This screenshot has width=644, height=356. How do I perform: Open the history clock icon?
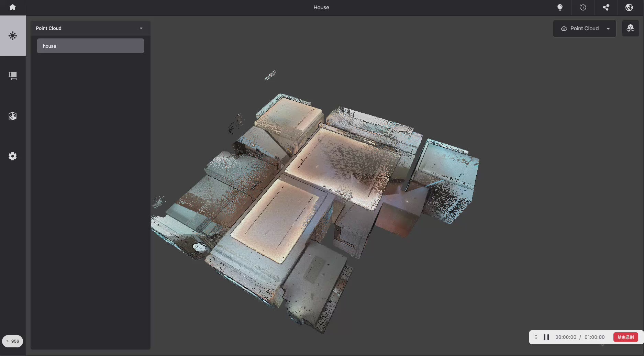pos(583,7)
